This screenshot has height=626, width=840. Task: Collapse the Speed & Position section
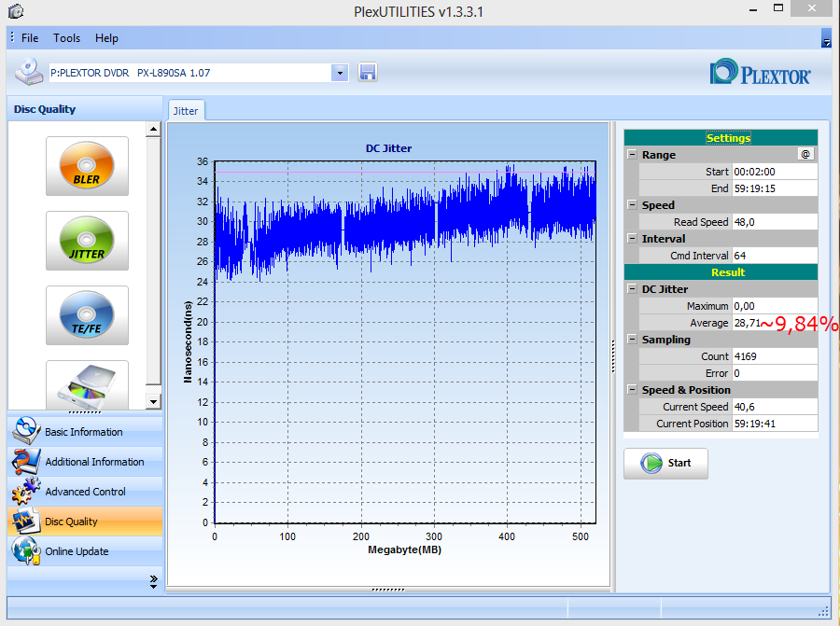click(x=632, y=389)
